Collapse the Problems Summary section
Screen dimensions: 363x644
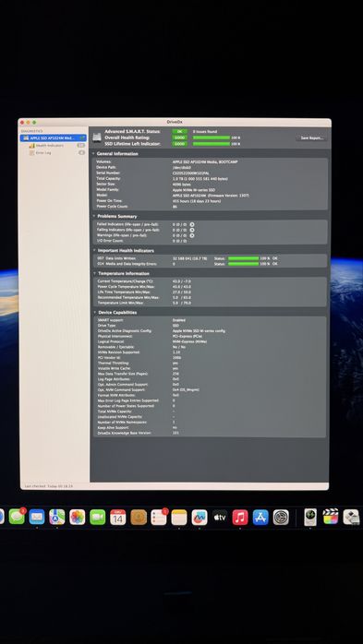coord(93,216)
